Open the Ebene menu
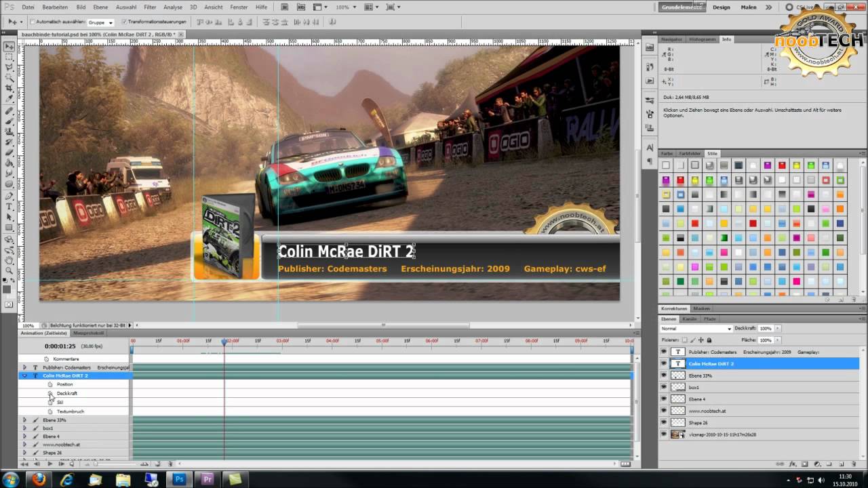 tap(100, 7)
